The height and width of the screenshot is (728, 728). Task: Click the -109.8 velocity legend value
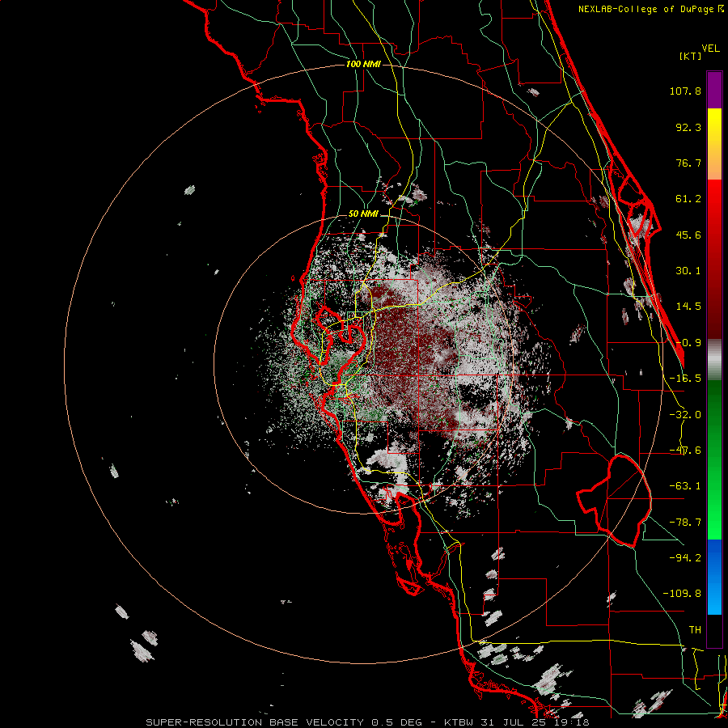coord(682,594)
